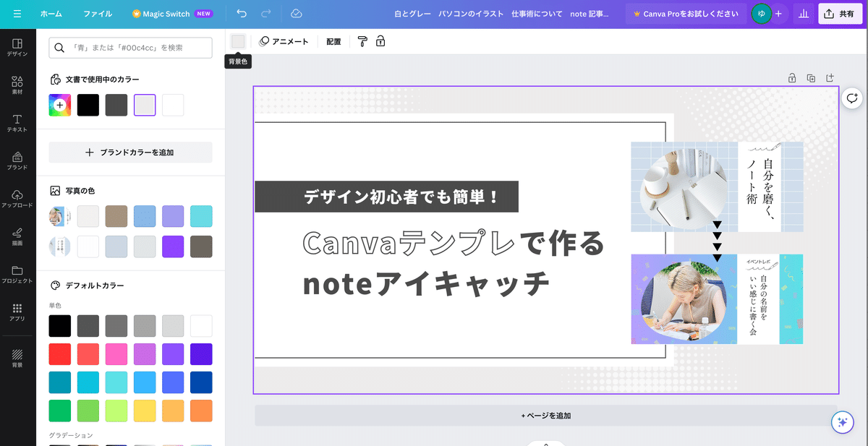Select the yellow default color swatch
Screen dimensions: 868x446
[x=145, y=411]
